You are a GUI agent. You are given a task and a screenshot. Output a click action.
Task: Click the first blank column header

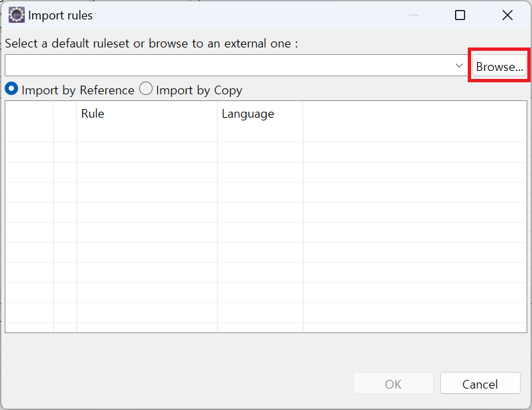pyautogui.click(x=29, y=114)
